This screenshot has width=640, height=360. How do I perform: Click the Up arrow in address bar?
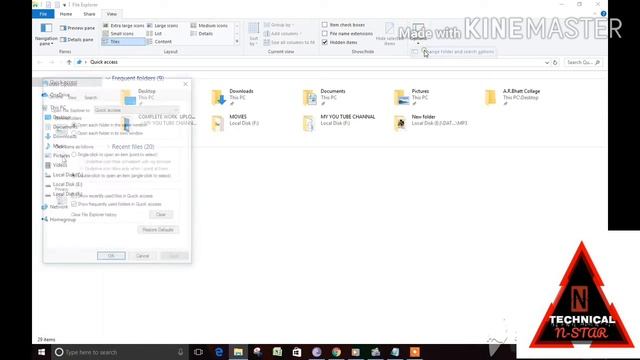pyautogui.click(x=69, y=62)
